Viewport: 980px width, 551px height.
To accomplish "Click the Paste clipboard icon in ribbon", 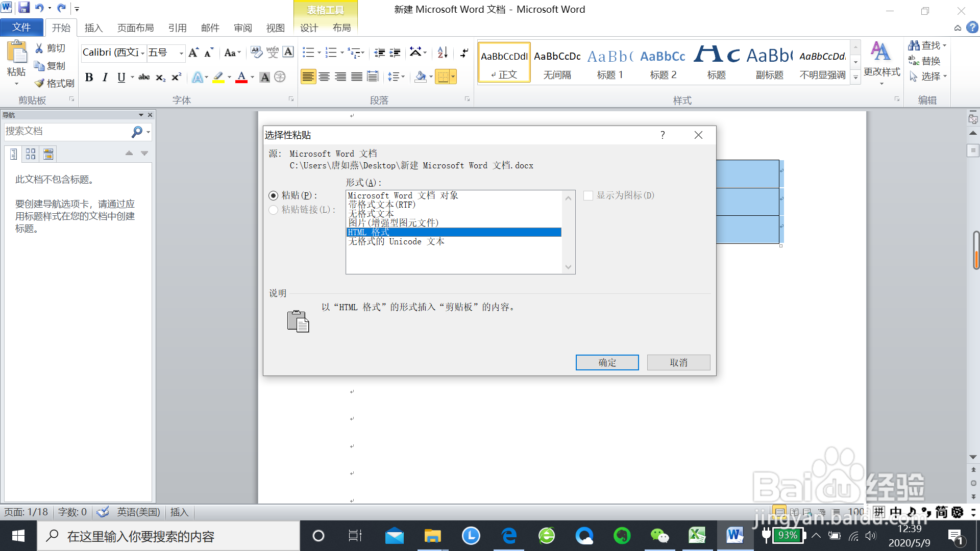I will [17, 52].
